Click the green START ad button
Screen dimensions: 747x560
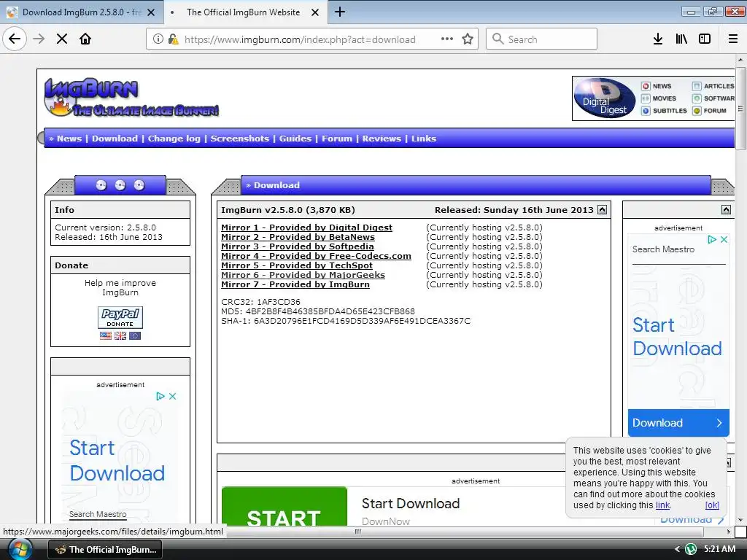click(285, 507)
